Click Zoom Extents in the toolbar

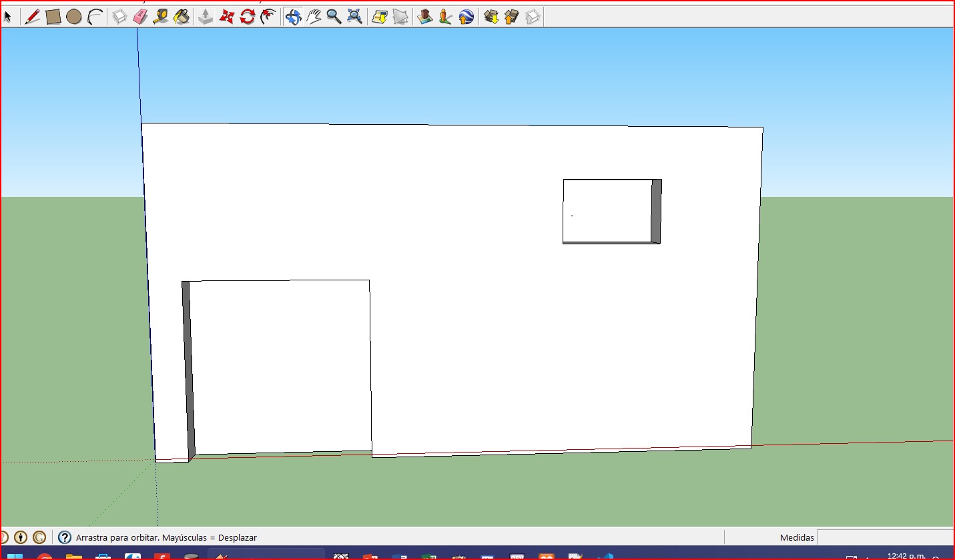(355, 17)
